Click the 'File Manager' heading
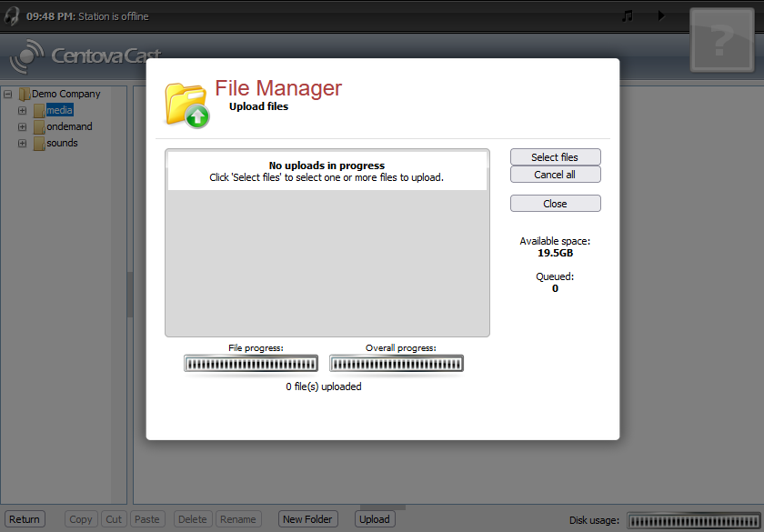This screenshot has width=764, height=532. click(x=278, y=88)
